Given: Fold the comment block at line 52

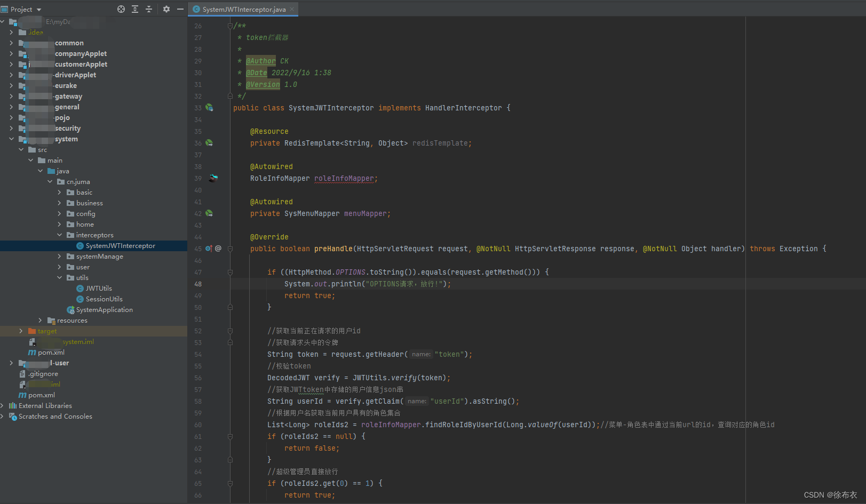Looking at the screenshot, I should 230,331.
